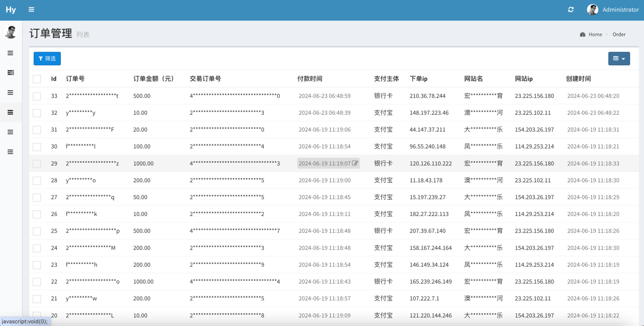Click the 付款时间 column header
Viewport: 644px width, 326px height.
tap(310, 79)
